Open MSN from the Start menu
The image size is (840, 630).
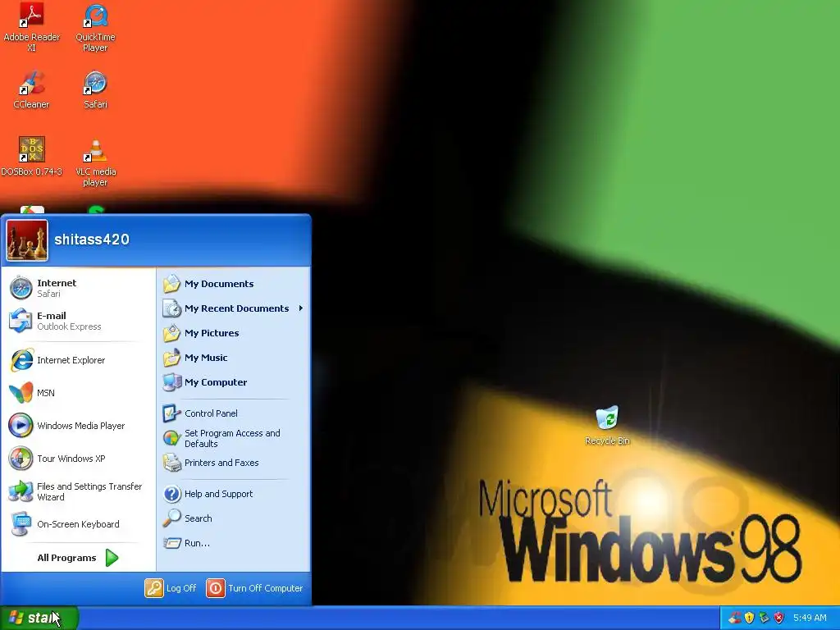(78, 393)
